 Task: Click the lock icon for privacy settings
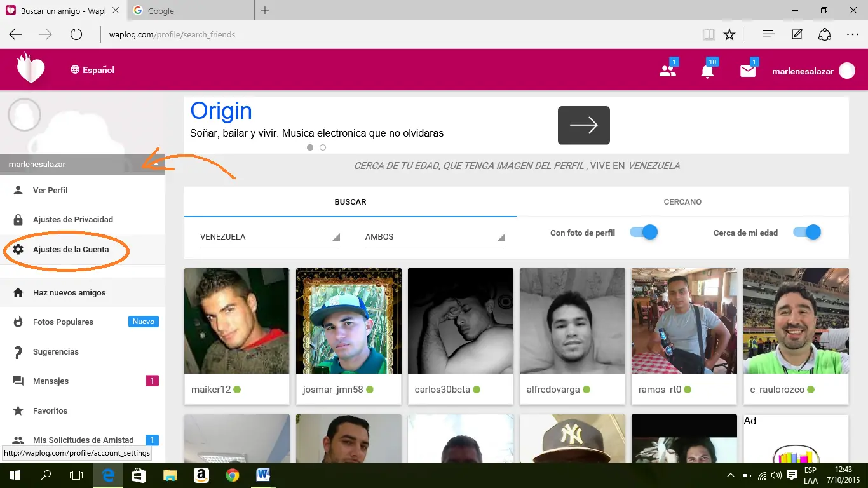tap(18, 219)
